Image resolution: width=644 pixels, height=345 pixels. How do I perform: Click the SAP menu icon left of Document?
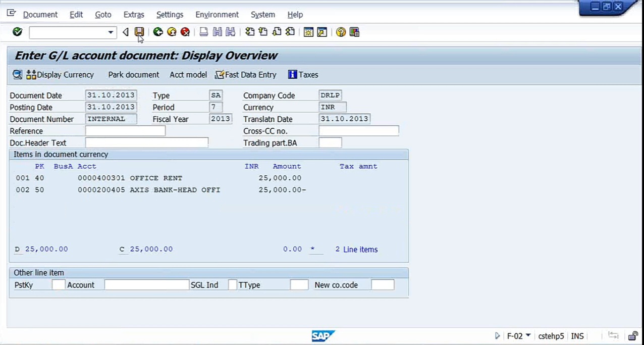[11, 14]
